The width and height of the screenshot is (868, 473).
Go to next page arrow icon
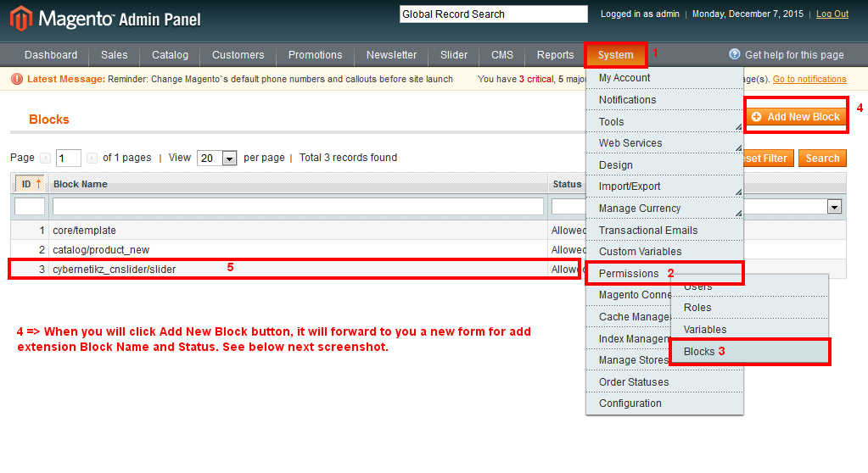pos(92,159)
